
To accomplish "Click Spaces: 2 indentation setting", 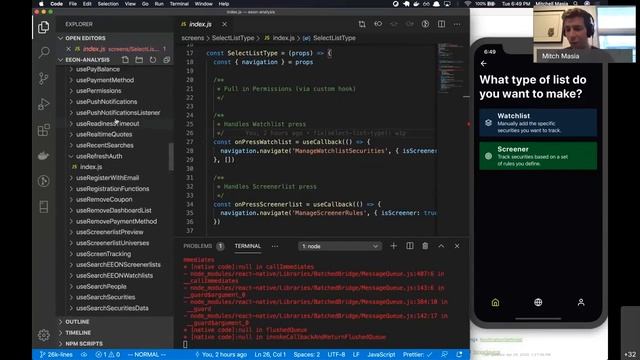I will 307,354.
